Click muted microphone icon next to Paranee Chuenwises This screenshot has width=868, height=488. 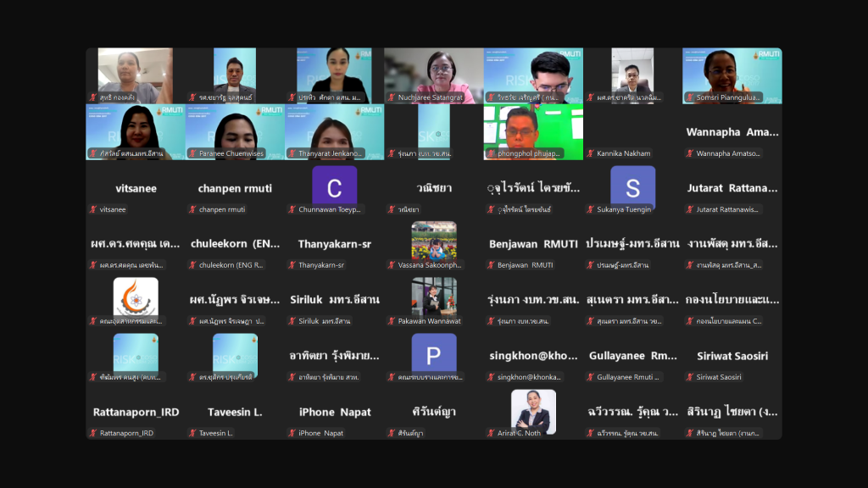tap(192, 153)
